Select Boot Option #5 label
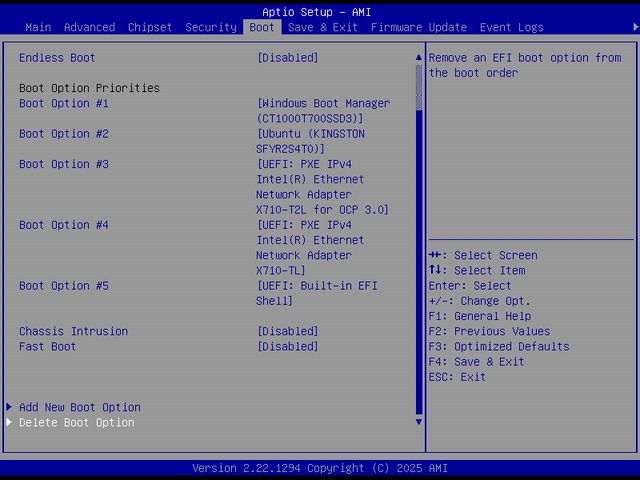 (64, 286)
